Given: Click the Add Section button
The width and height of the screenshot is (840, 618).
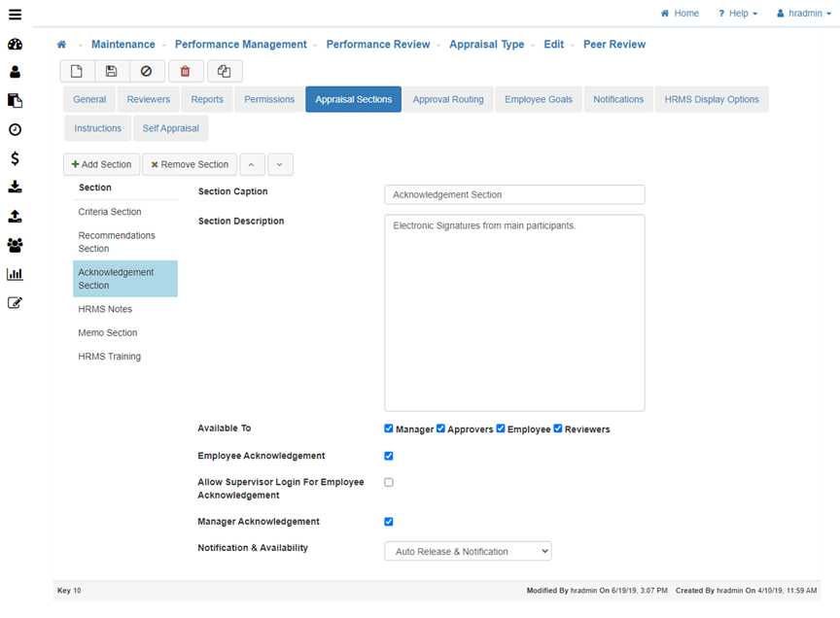Looking at the screenshot, I should coord(101,165).
